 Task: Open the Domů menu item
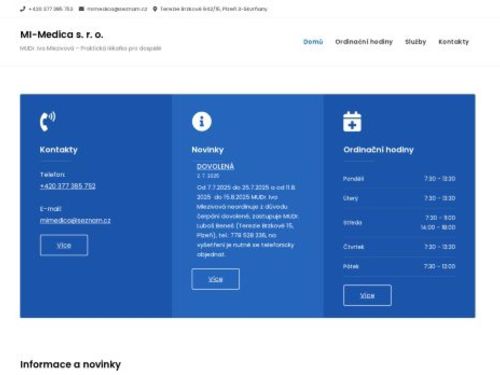tap(313, 42)
